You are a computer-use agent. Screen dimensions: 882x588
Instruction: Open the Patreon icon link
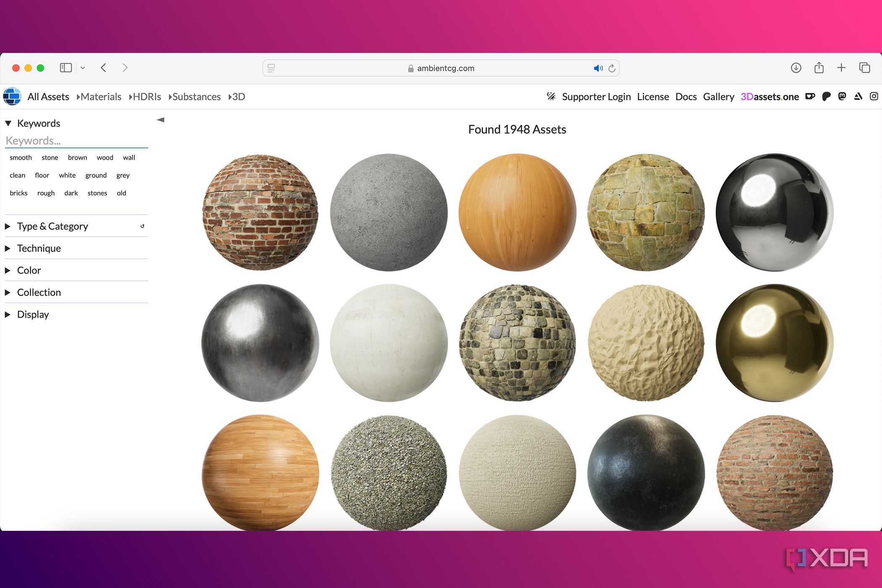(x=826, y=97)
